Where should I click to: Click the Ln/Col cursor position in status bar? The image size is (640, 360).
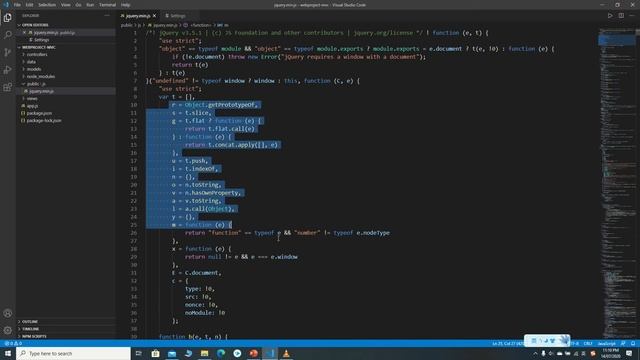click(507, 344)
